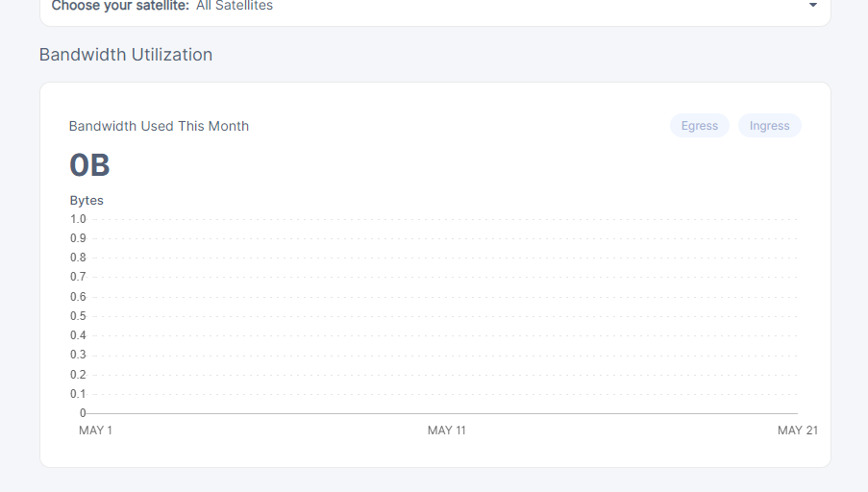This screenshot has height=492, width=868.
Task: Click the Bytes axis unit label
Action: 87,200
